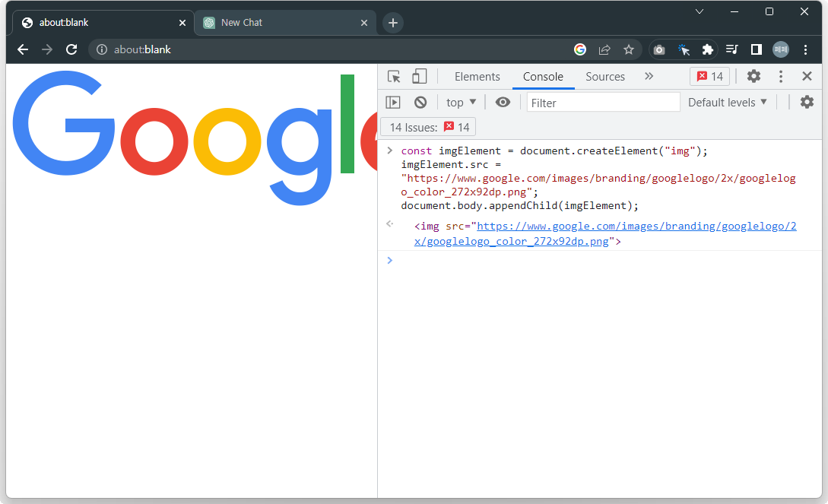Open Console settings gear beside Default levels
The image size is (828, 504).
coord(807,103)
